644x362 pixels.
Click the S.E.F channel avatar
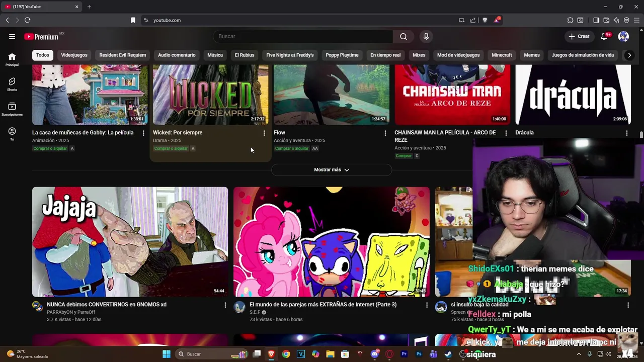[x=239, y=307]
